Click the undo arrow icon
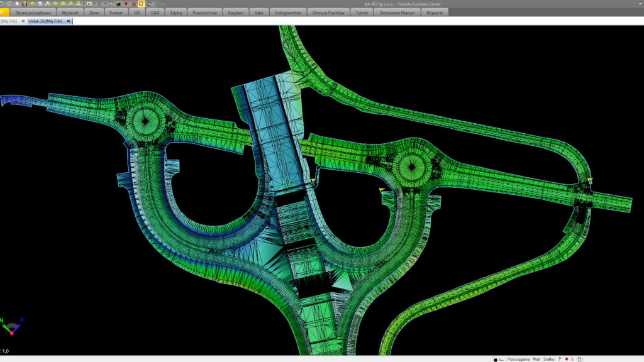Viewport: 644px width, 362px height. (x=3, y=4)
